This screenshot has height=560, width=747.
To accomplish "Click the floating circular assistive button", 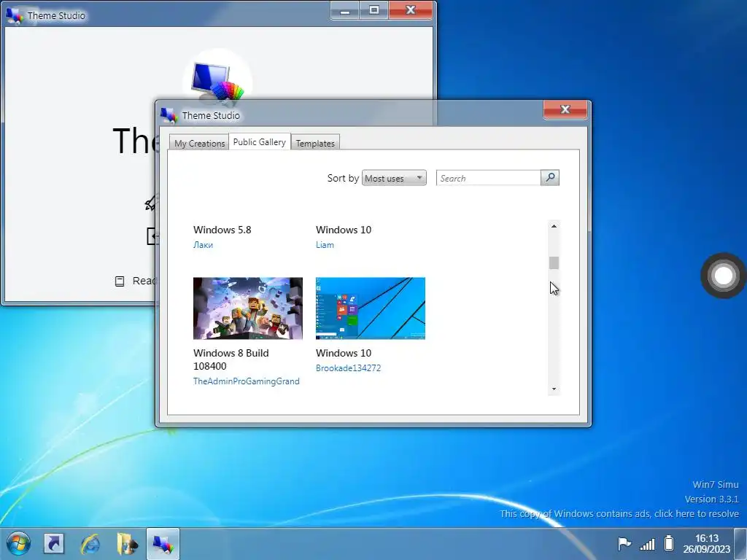I will tap(723, 275).
